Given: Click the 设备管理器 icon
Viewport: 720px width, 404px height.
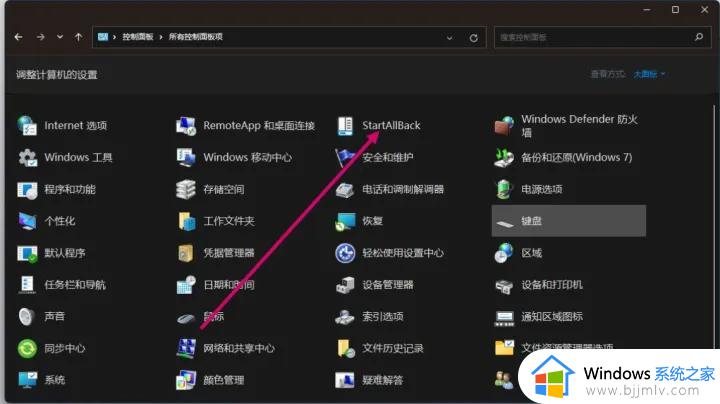Looking at the screenshot, I should tap(345, 285).
